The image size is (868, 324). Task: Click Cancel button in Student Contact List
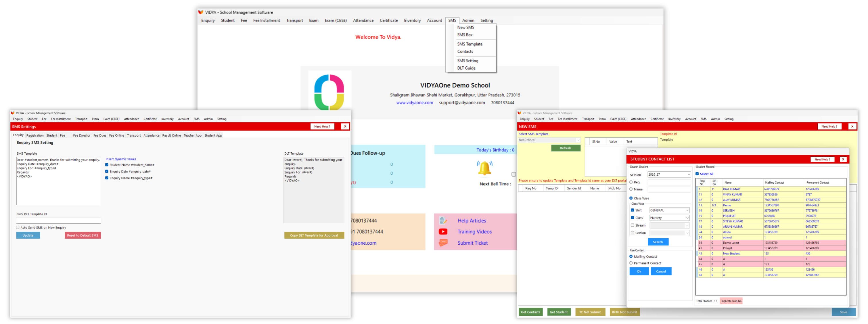pyautogui.click(x=661, y=271)
